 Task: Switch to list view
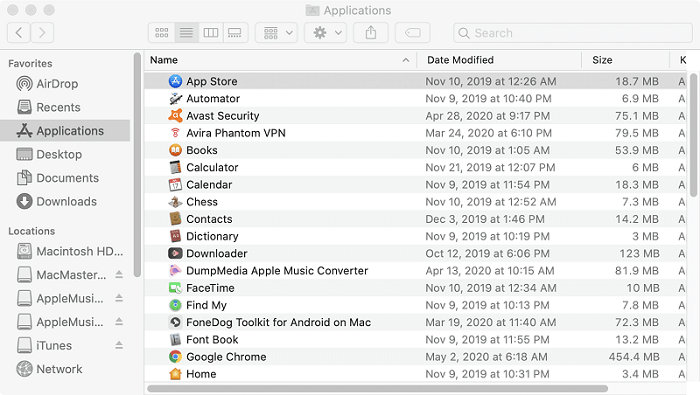(187, 33)
